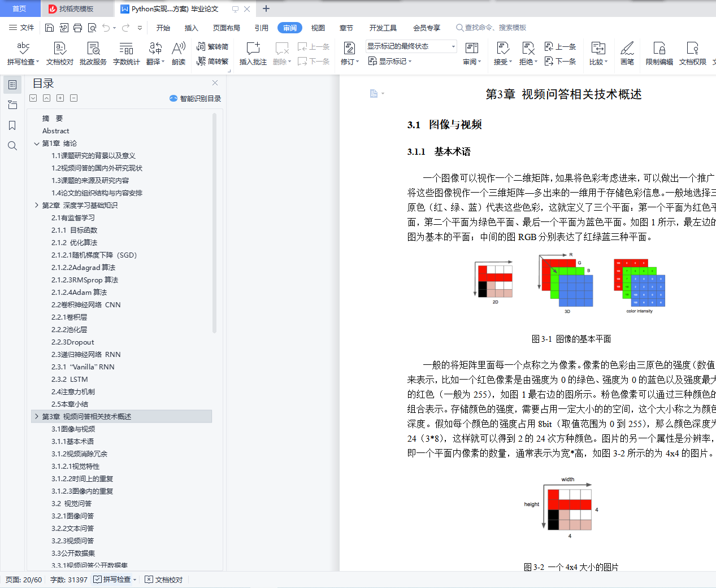Open 字数统计 word count tool
716x588 pixels.
click(127, 54)
